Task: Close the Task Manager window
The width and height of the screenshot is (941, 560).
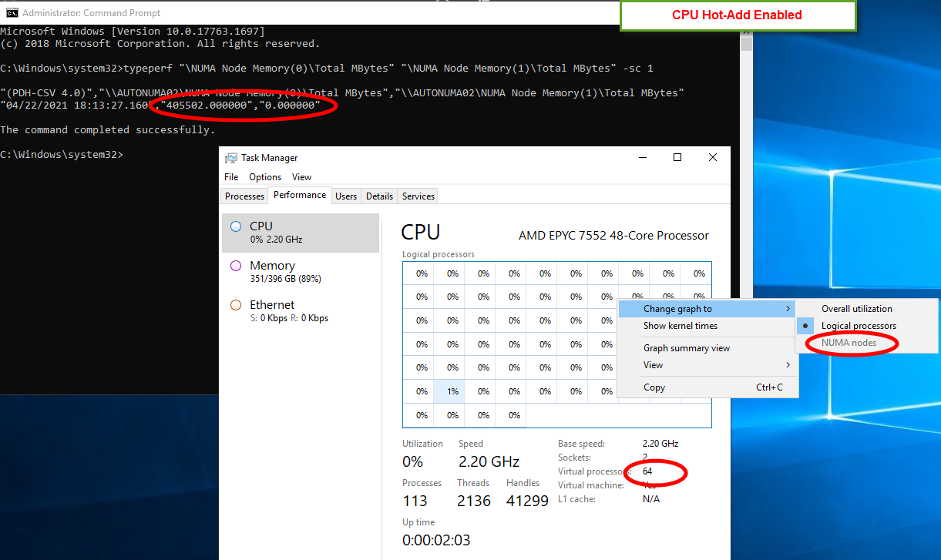Action: pyautogui.click(x=713, y=157)
